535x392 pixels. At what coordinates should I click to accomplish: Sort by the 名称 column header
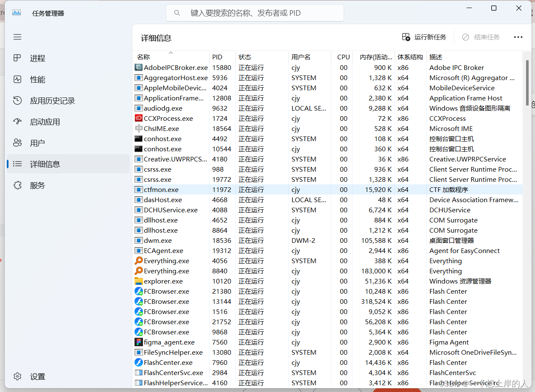[x=171, y=57]
